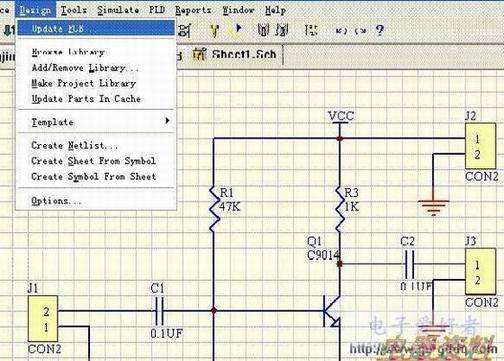Click the redo arrow toolbar icon
Viewport: 504px width, 361px height.
pyautogui.click(x=361, y=31)
